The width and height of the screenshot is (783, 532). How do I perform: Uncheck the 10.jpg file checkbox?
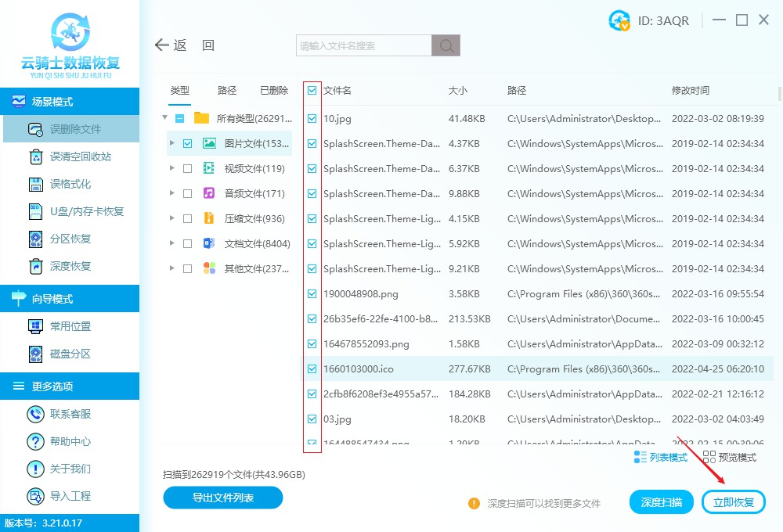click(312, 119)
